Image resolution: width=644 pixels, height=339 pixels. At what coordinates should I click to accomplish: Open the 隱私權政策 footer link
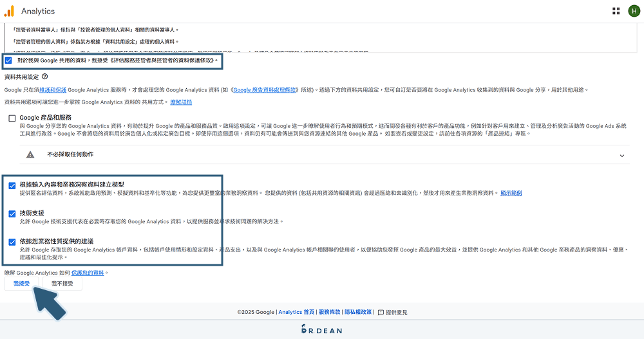point(358,313)
